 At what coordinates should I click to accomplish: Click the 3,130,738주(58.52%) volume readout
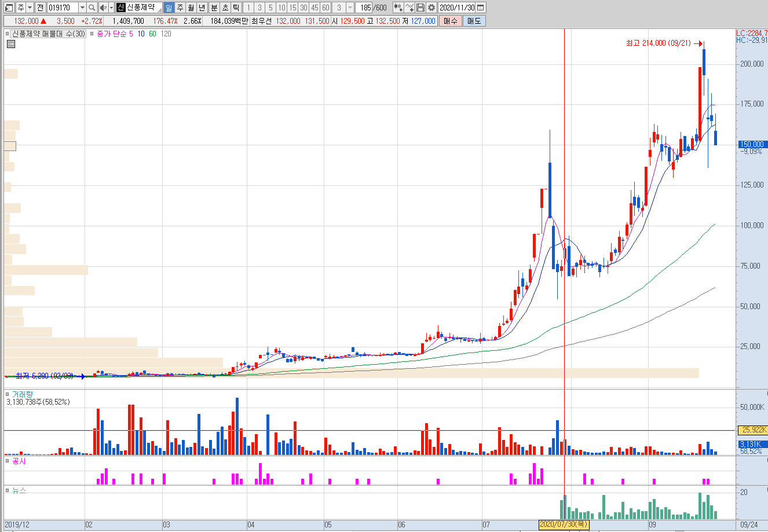(x=38, y=402)
